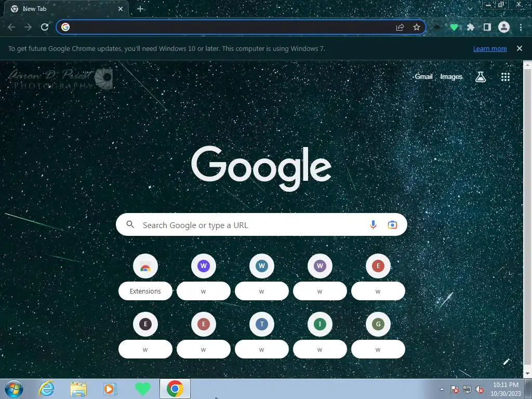The height and width of the screenshot is (399, 532).
Task: Click the magnifier icon in search box
Action: tap(130, 224)
